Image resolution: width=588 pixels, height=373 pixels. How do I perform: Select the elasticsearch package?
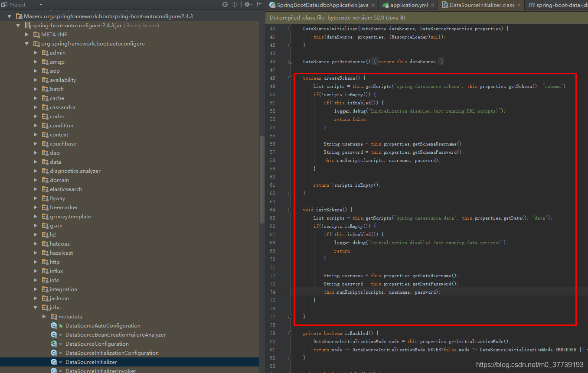coord(65,189)
